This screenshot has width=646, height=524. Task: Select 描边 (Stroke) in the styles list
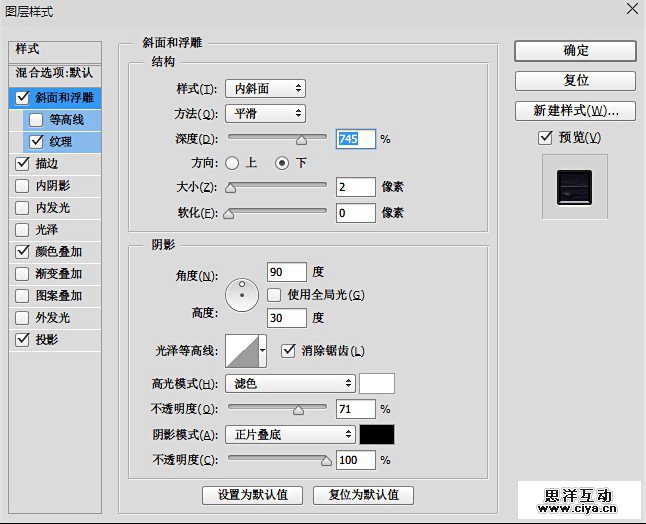click(47, 163)
